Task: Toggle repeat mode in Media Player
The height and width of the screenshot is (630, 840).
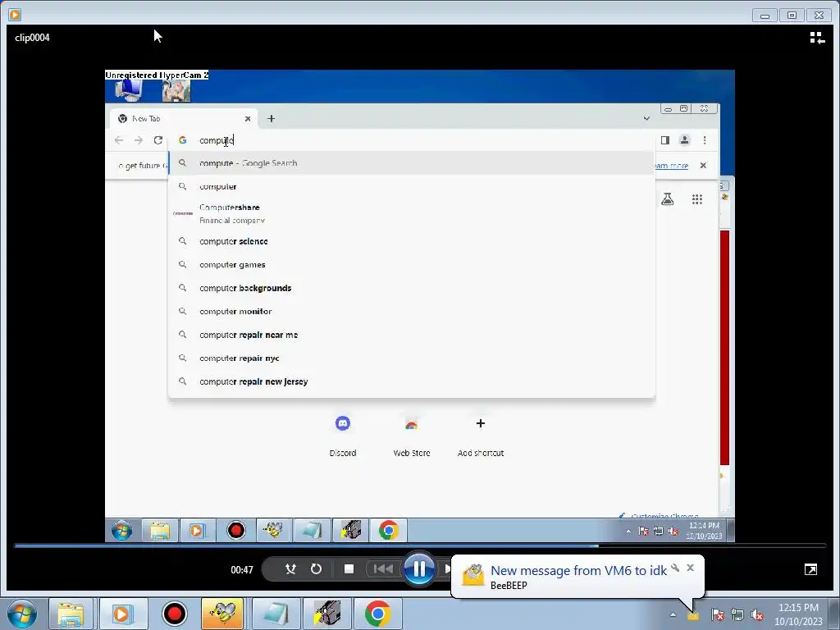Action: [316, 569]
